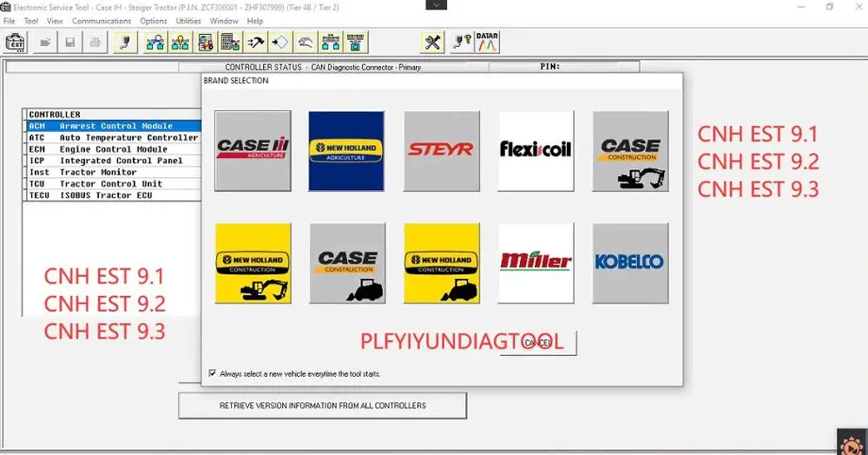
Task: Open the Utilities menu
Action: tap(188, 21)
